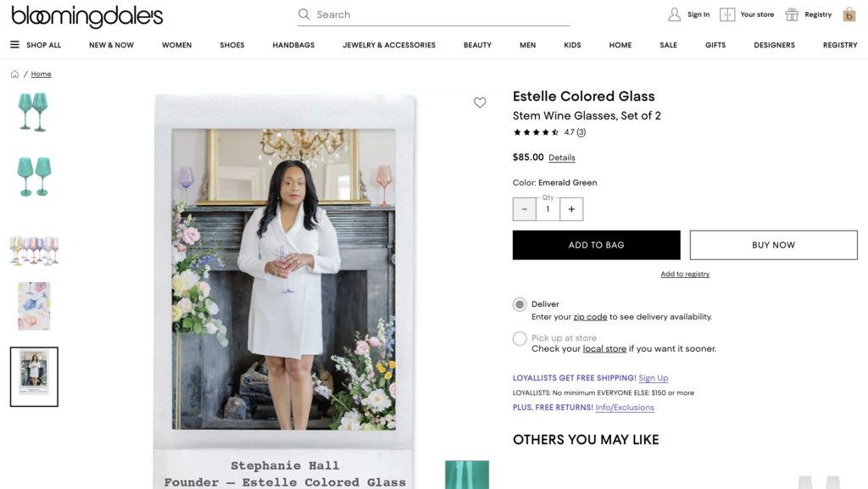Screen dimensions: 868x489
Task: Click the Add to registry link
Action: pyautogui.click(x=685, y=275)
